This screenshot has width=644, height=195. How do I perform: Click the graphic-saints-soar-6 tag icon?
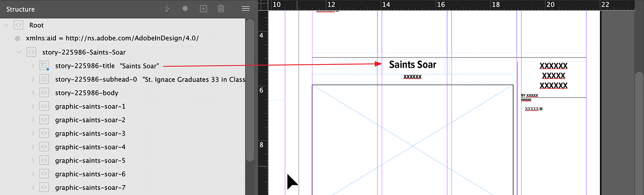point(44,174)
